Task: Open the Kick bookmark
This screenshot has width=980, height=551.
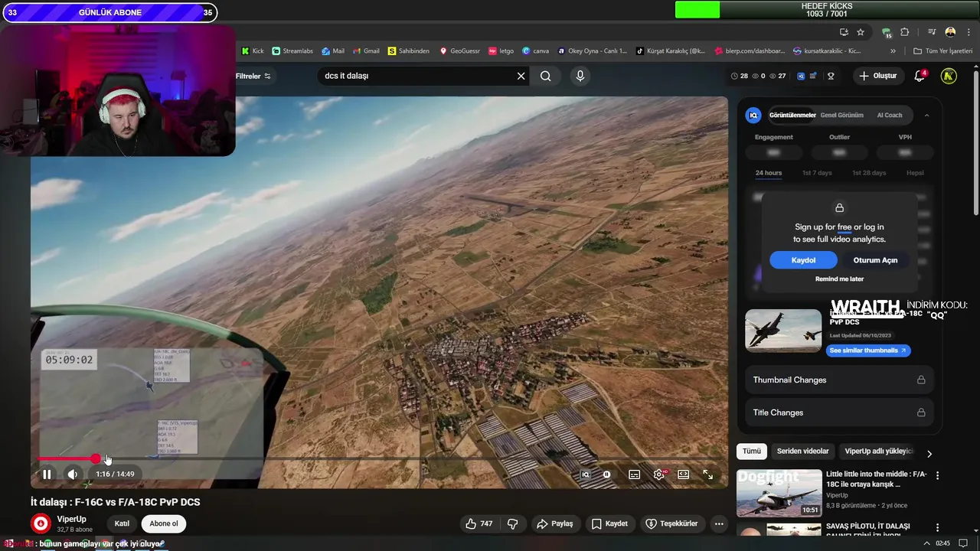Action: pos(252,51)
